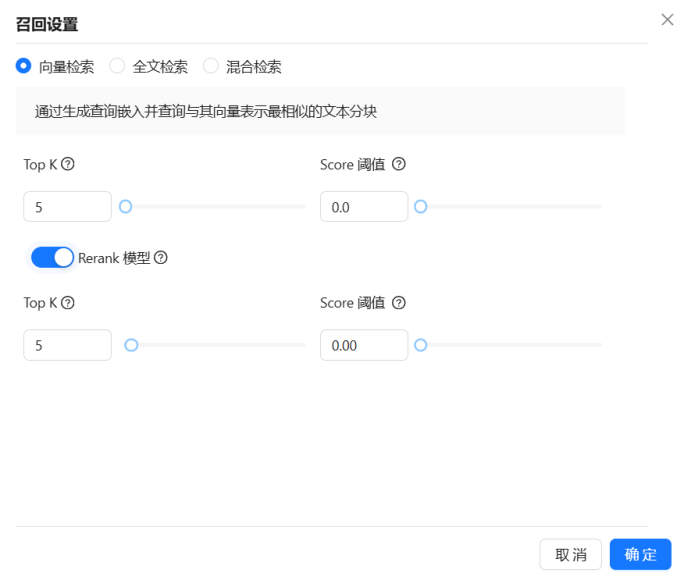Select the 全文检索 radio option
This screenshot has height=574, width=692.
click(x=117, y=66)
